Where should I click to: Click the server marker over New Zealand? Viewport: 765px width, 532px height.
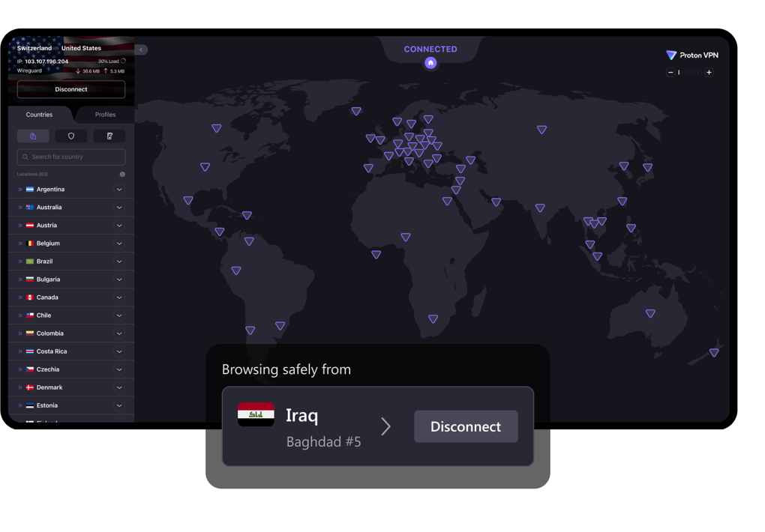[714, 352]
